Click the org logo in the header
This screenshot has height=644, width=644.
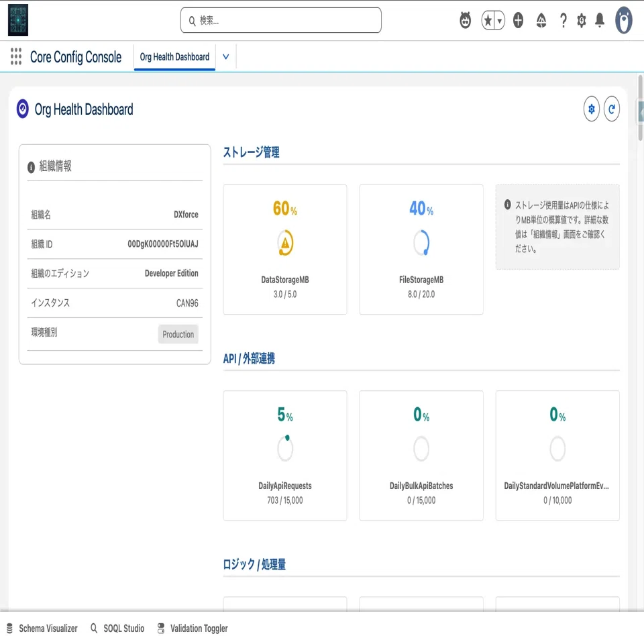point(18,20)
